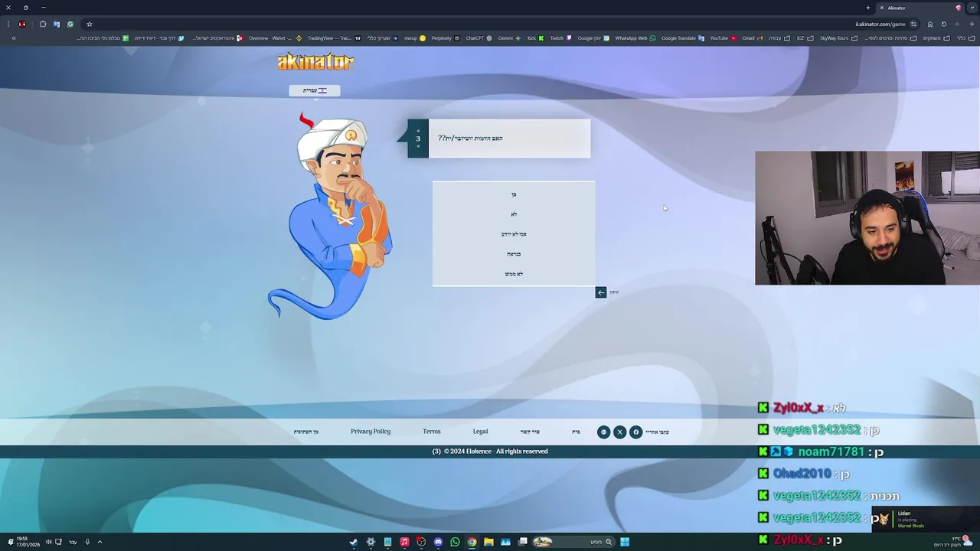The width and height of the screenshot is (980, 551).
Task: Click the bookmark star icon
Action: [89, 24]
